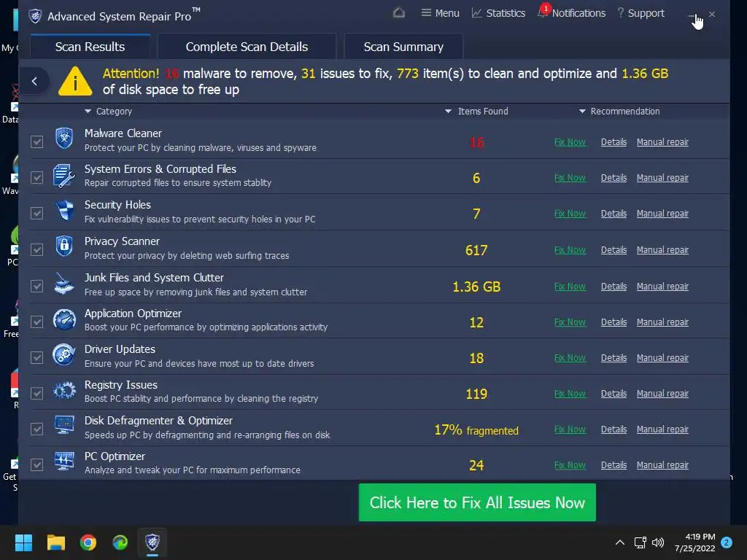747x560 pixels.
Task: Uncheck the Security Holes checkbox
Action: [36, 213]
